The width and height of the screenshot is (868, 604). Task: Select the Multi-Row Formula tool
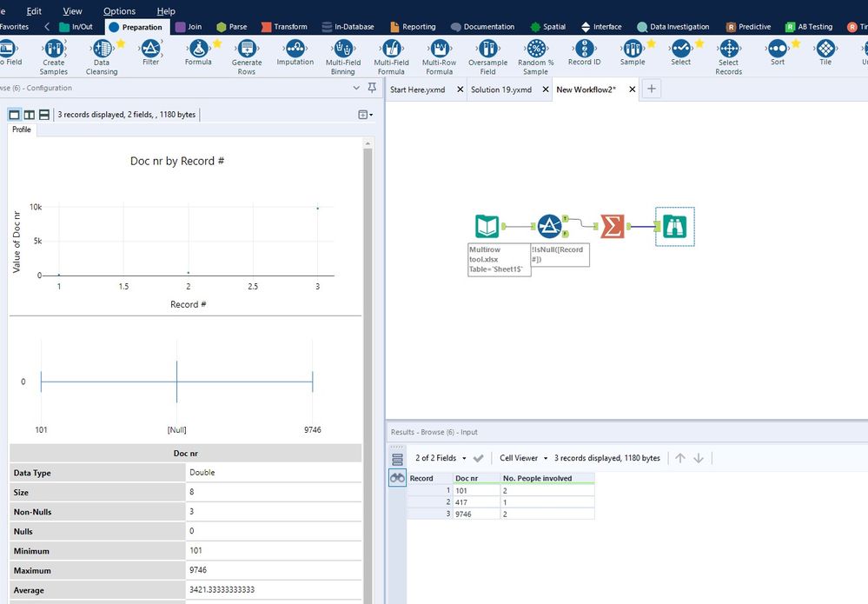(x=440, y=57)
